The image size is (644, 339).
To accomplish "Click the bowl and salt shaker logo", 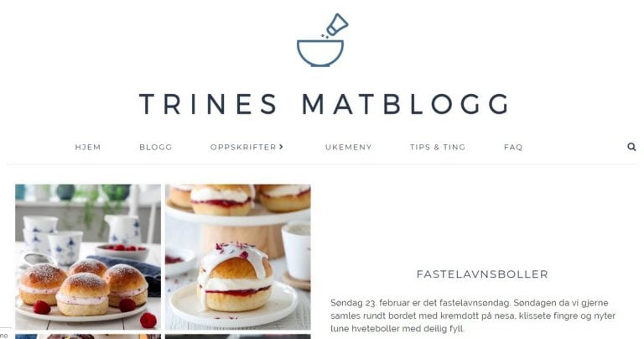I will [322, 40].
